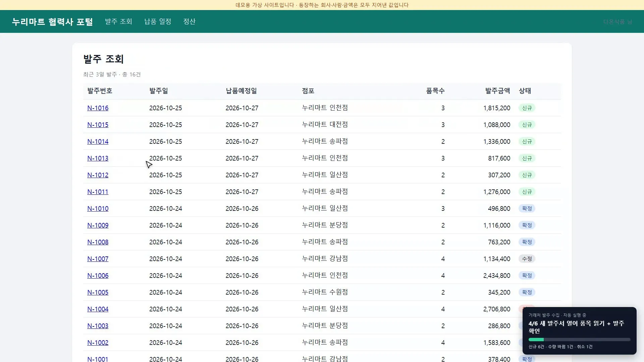The image size is (644, 362).
Task: Open order link N-1009
Action: (x=98, y=225)
